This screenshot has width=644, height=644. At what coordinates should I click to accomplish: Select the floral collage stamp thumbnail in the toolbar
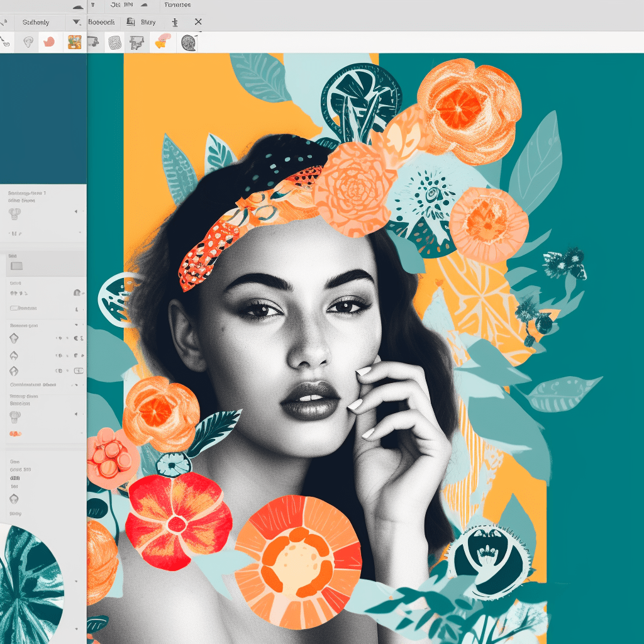(74, 41)
